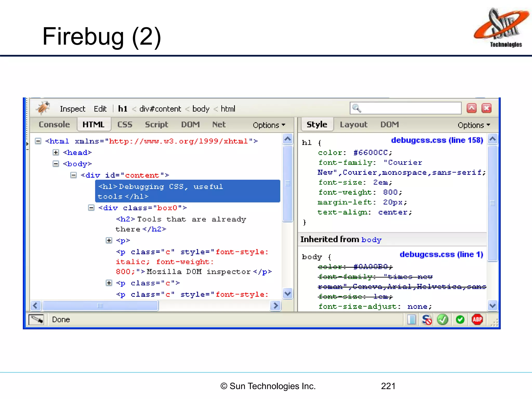Viewport: 532px width, 399px height.
Task: Click the search magnifier icon
Action: click(x=357, y=108)
